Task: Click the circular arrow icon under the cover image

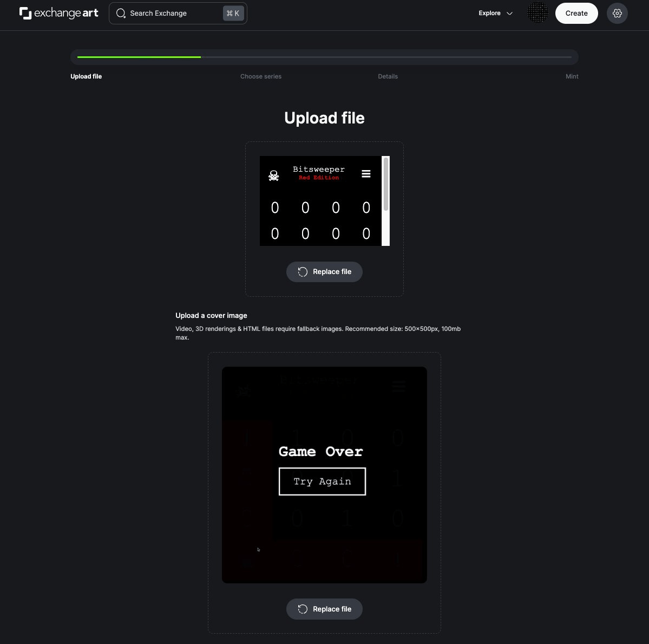Action: point(303,609)
